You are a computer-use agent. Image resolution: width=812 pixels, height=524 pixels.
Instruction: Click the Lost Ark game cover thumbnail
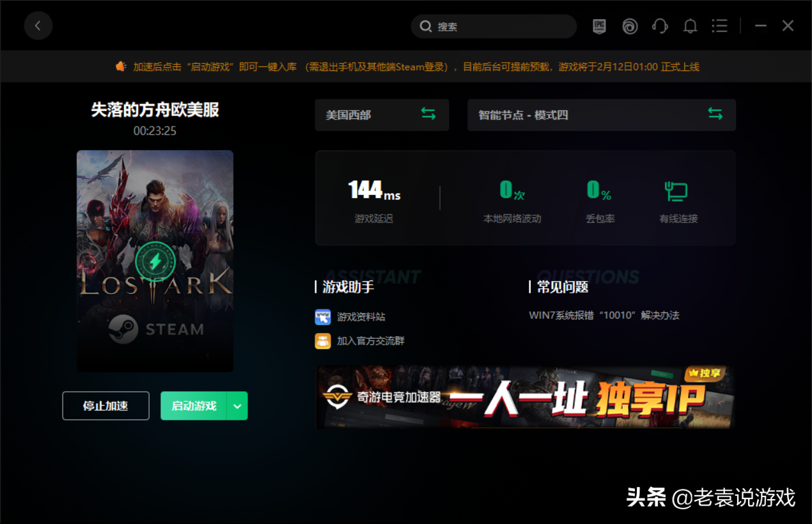click(155, 261)
